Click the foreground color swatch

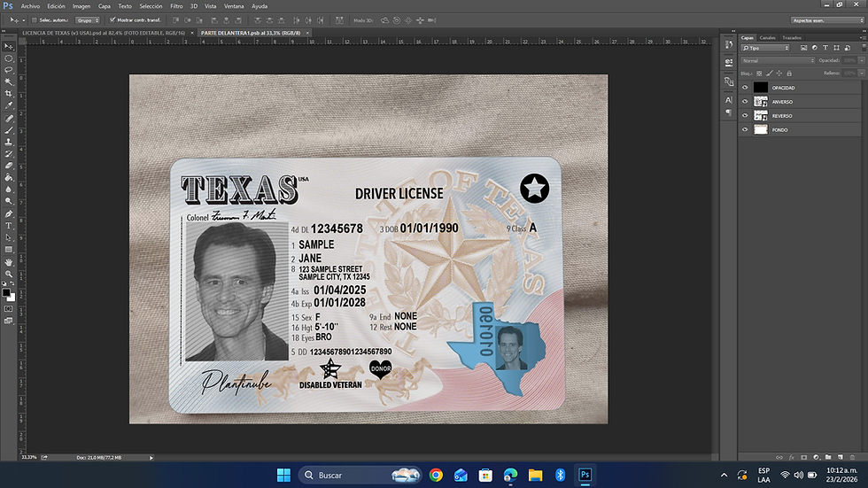(x=6, y=292)
